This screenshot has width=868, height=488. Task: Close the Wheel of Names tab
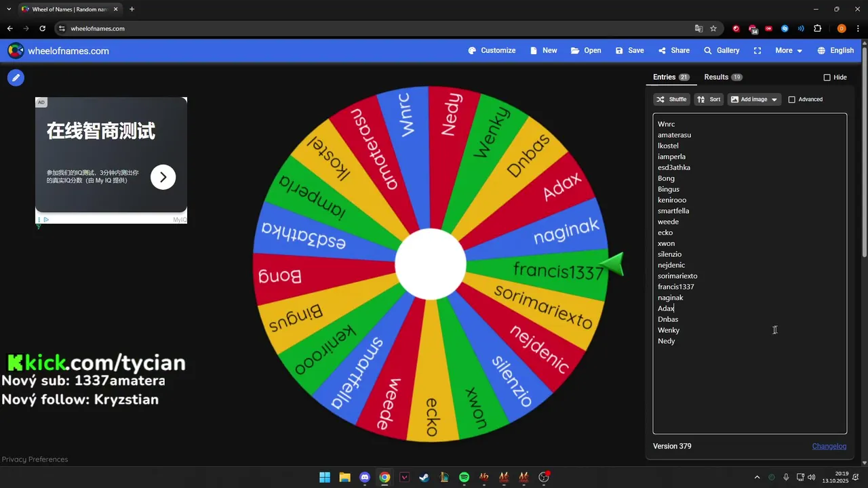[115, 9]
